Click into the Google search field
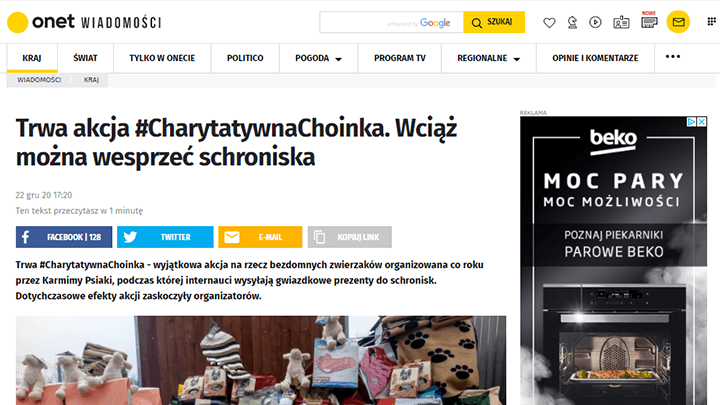 click(x=391, y=22)
